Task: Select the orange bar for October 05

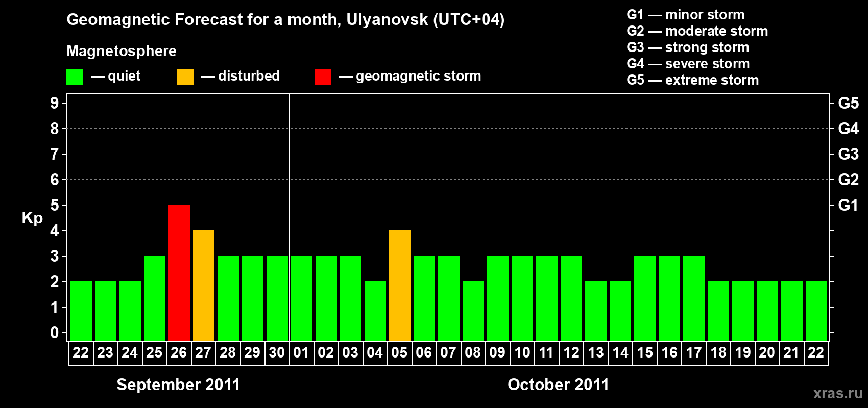Action: point(400,286)
